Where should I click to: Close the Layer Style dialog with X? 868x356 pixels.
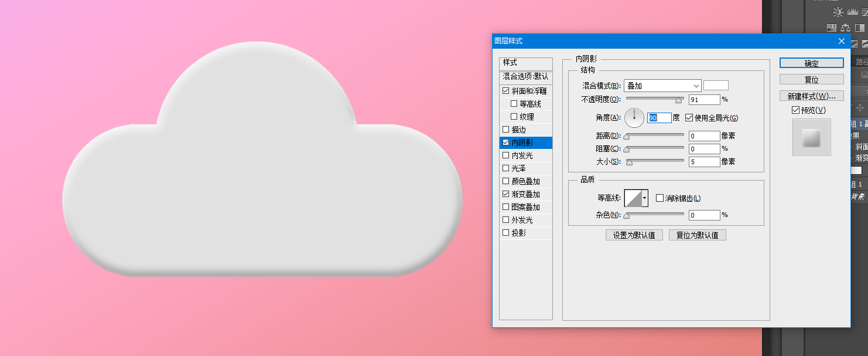point(842,40)
